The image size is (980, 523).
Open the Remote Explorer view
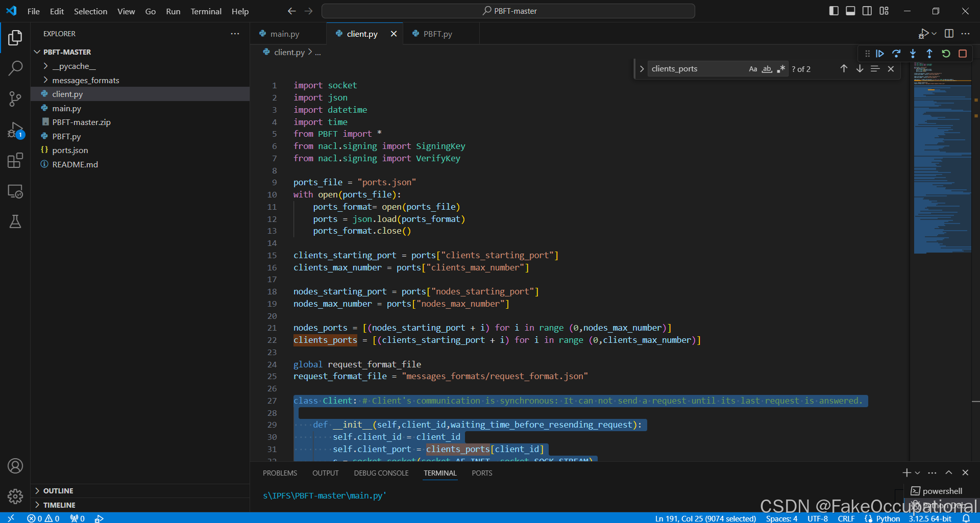15,191
